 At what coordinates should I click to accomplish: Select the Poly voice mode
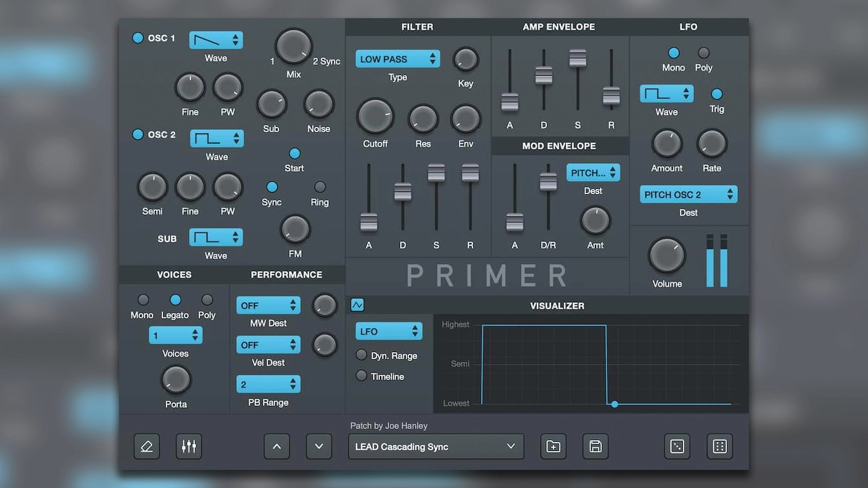tap(207, 300)
